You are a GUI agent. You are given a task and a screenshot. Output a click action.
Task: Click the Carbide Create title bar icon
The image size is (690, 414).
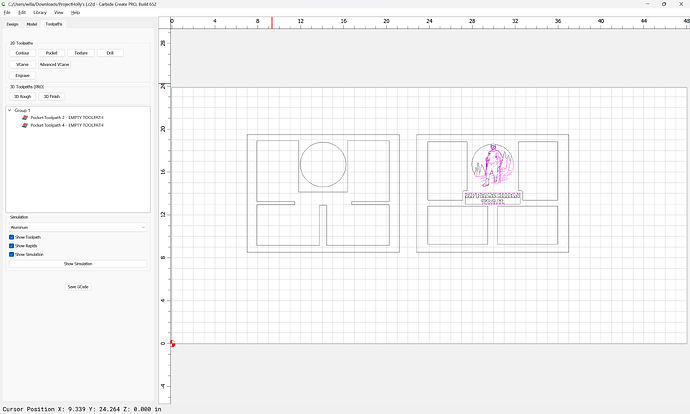(4, 4)
